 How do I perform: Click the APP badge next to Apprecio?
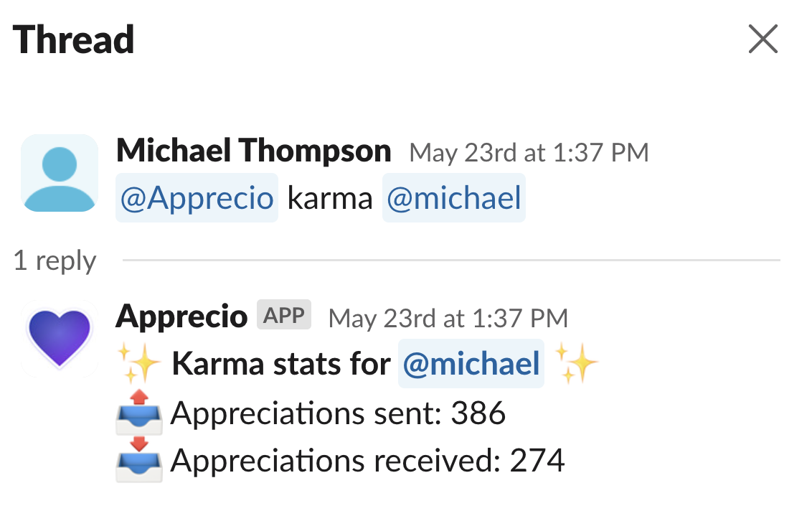point(283,314)
